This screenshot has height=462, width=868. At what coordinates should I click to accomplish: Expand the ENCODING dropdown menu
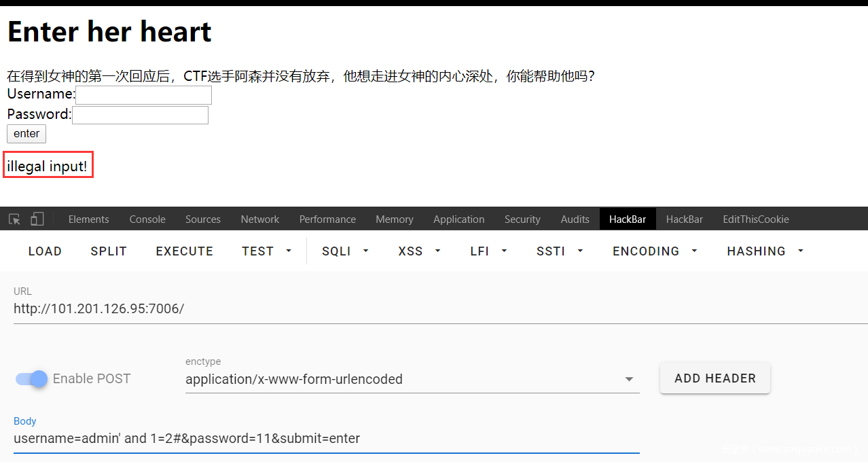(x=655, y=251)
